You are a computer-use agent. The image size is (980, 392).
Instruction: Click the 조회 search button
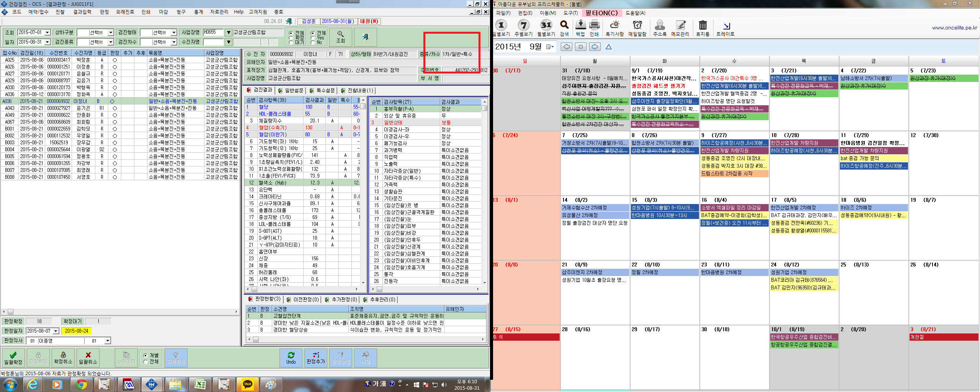pos(340,37)
